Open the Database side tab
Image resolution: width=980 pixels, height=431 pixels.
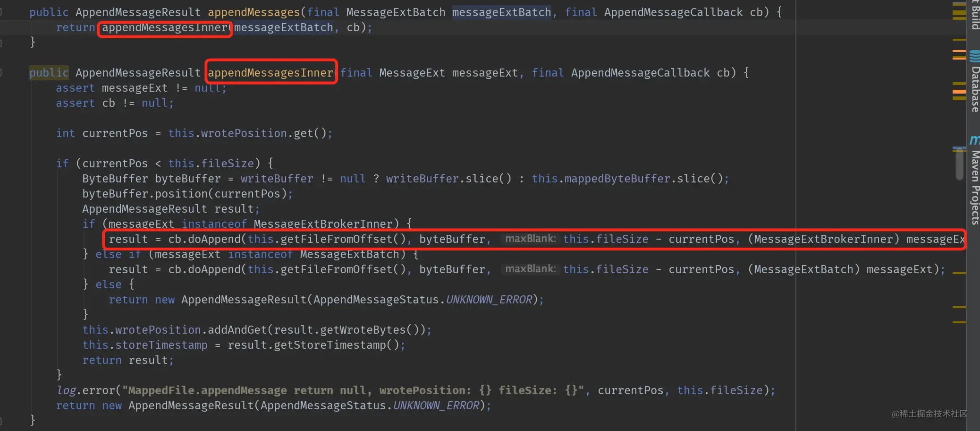(975, 89)
